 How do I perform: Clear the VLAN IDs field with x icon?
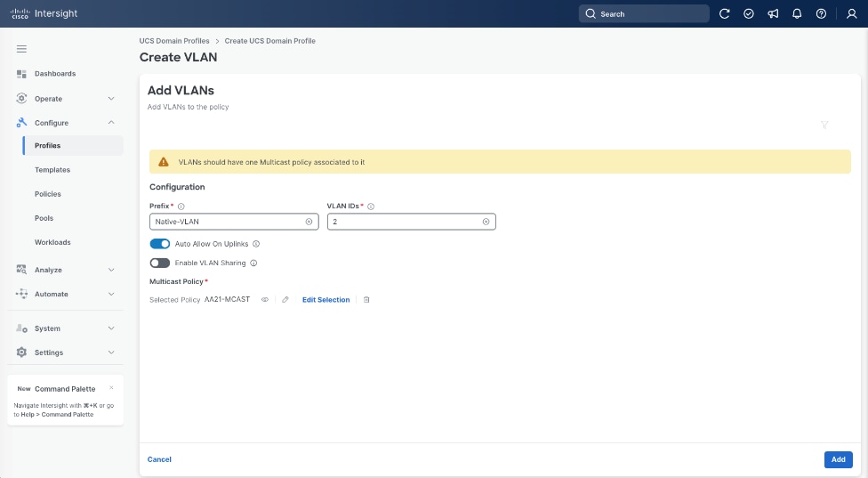486,222
